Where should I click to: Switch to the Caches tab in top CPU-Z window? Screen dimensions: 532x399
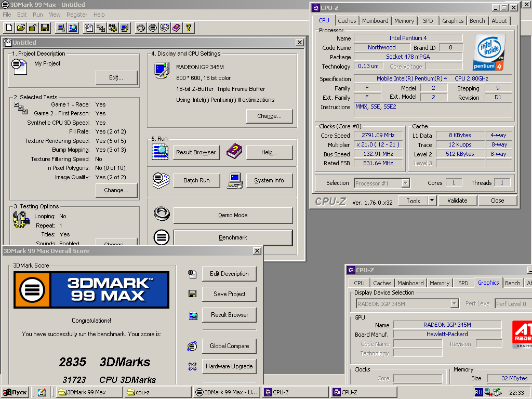click(x=347, y=21)
